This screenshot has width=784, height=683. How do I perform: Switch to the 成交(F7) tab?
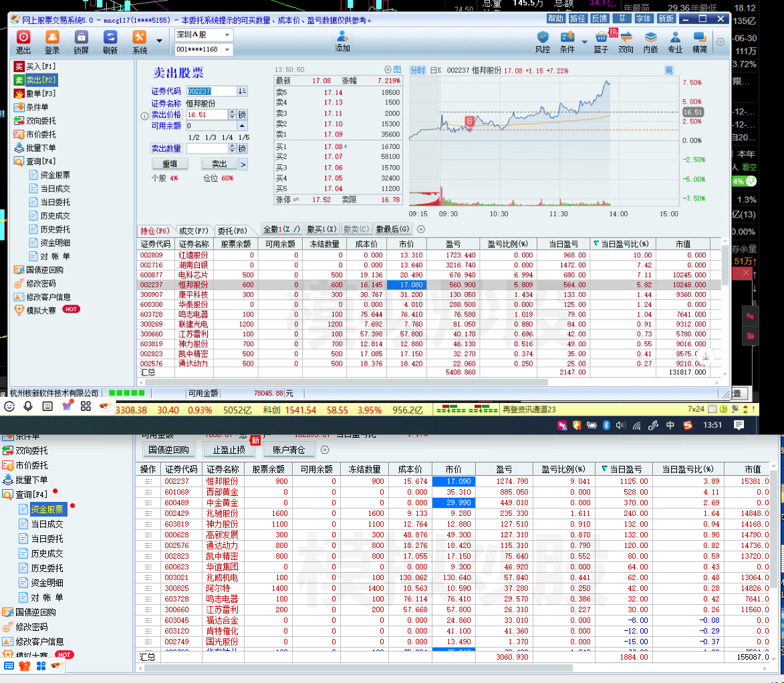(x=194, y=231)
